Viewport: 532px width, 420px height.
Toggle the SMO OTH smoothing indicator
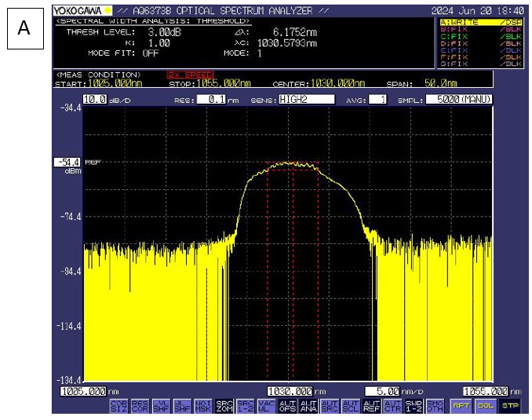tap(435, 406)
